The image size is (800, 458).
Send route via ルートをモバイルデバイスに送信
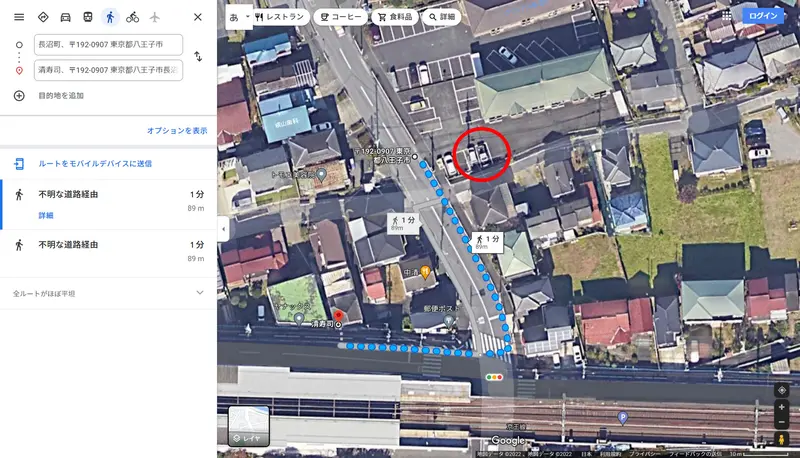pyautogui.click(x=95, y=164)
